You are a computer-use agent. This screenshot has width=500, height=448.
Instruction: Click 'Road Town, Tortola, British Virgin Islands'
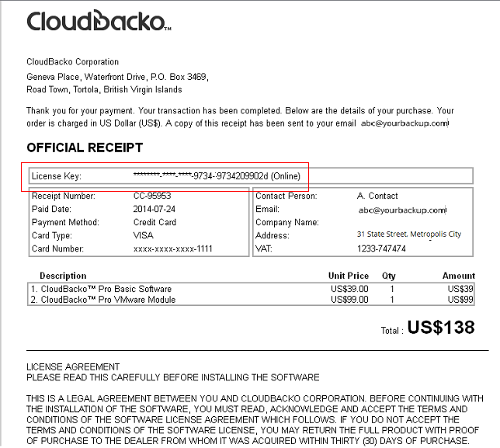click(x=104, y=89)
